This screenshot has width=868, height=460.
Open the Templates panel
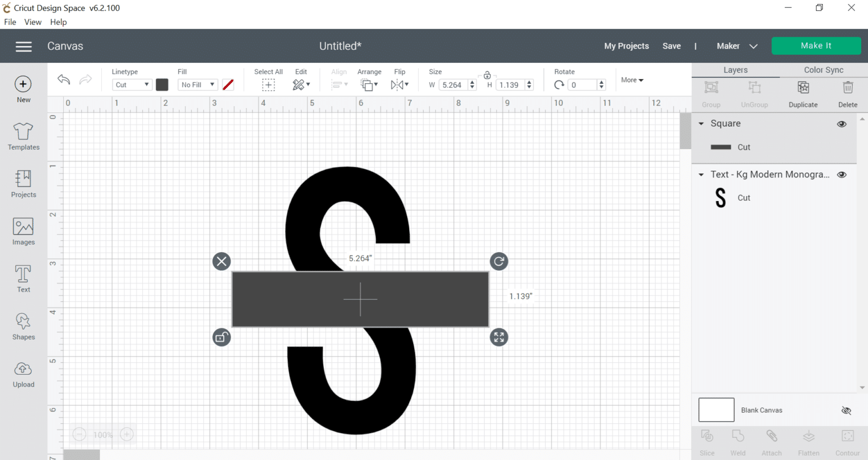click(23, 136)
